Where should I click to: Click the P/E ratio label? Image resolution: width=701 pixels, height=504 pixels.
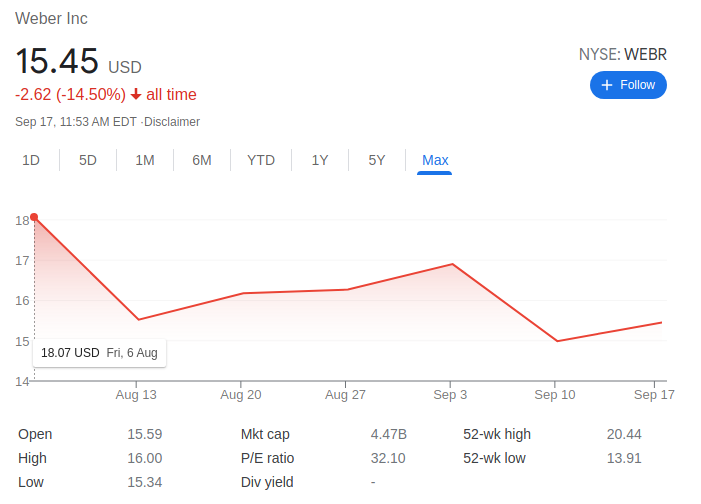click(x=267, y=458)
